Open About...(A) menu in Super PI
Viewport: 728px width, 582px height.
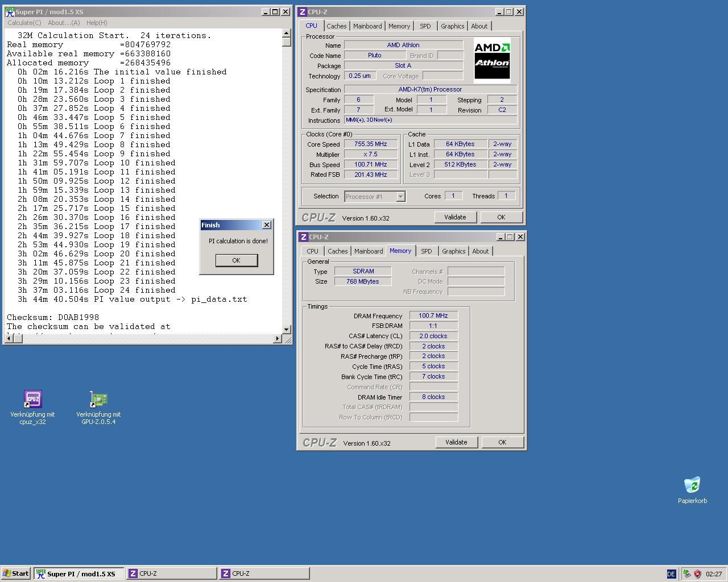(x=64, y=23)
